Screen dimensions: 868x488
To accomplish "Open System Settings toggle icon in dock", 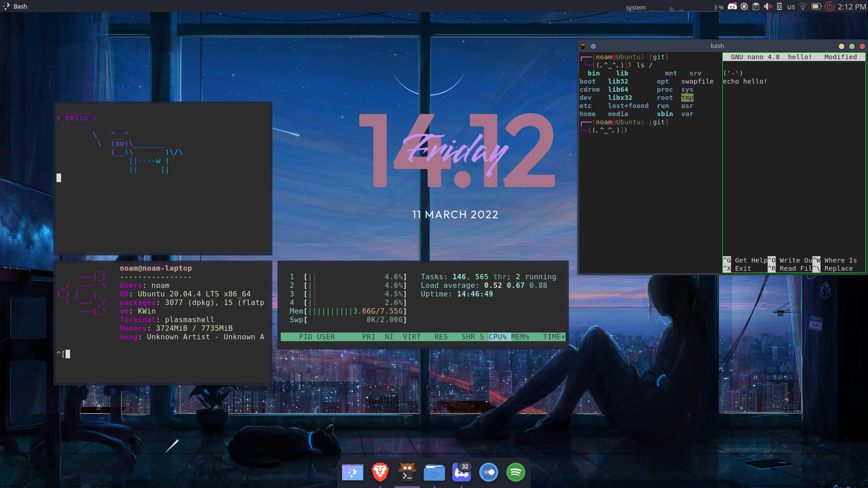I will click(488, 473).
